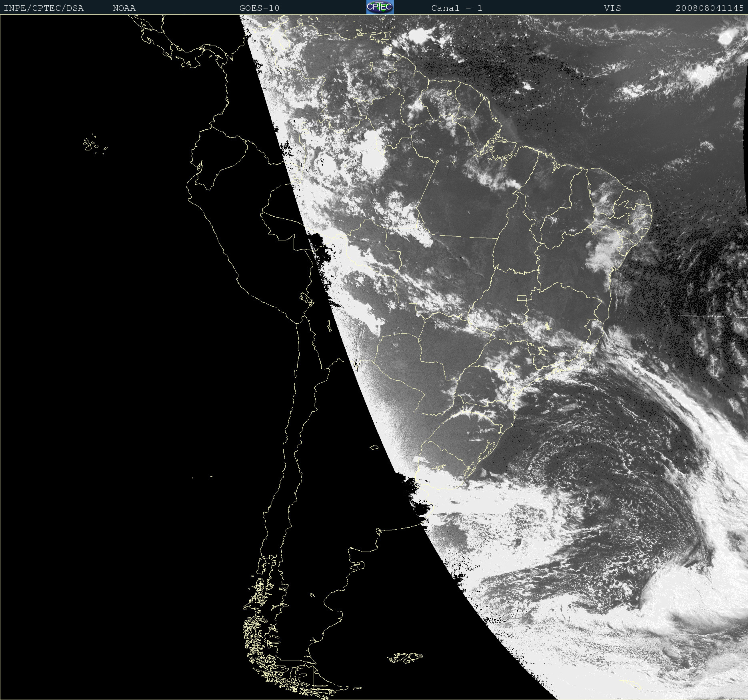748x700 pixels.
Task: Click the "Canal - 1" channel label
Action: click(457, 8)
